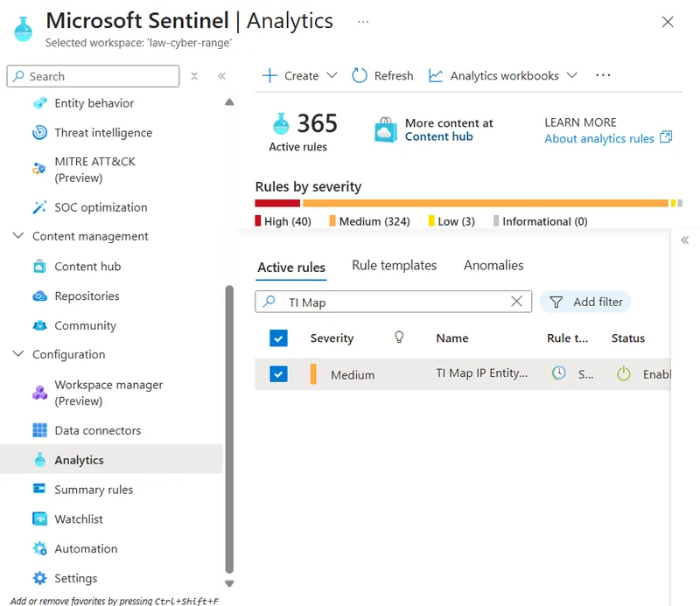Expand the Create dropdown arrow

[x=332, y=75]
